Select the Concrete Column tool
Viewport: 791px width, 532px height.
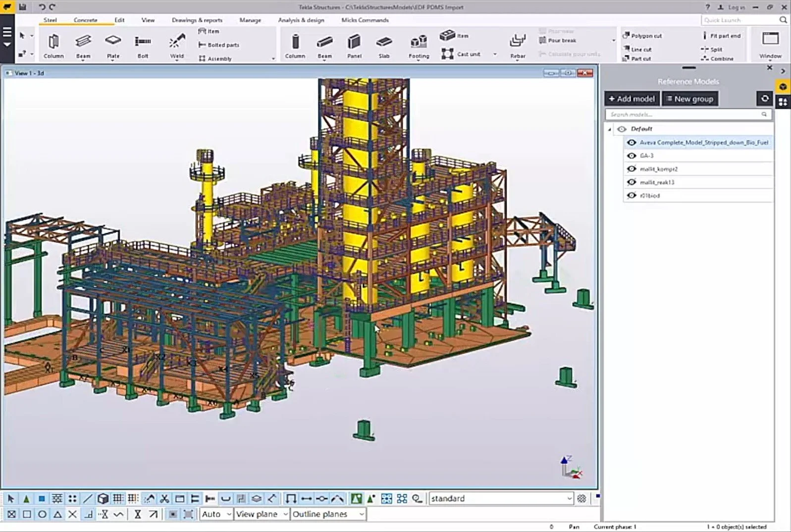(x=295, y=47)
